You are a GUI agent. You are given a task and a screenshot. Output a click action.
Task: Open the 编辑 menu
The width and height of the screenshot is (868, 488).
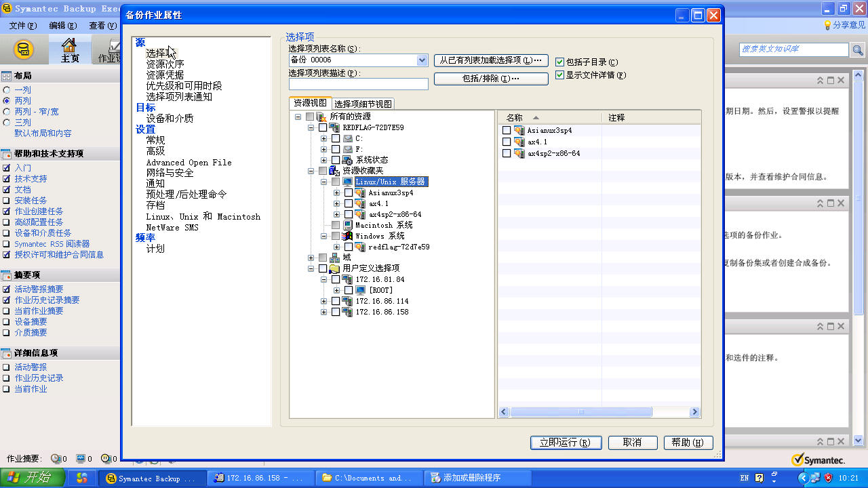tap(63, 26)
